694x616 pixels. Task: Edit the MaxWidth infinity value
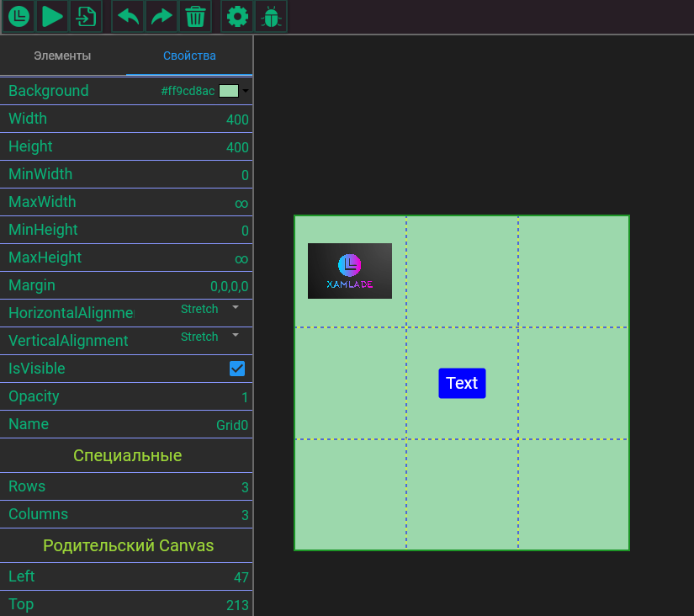241,204
